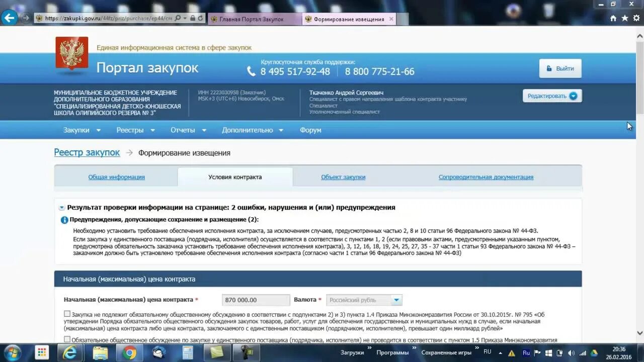Open the Сохраненные игры taskbar toolbar

tap(446, 352)
